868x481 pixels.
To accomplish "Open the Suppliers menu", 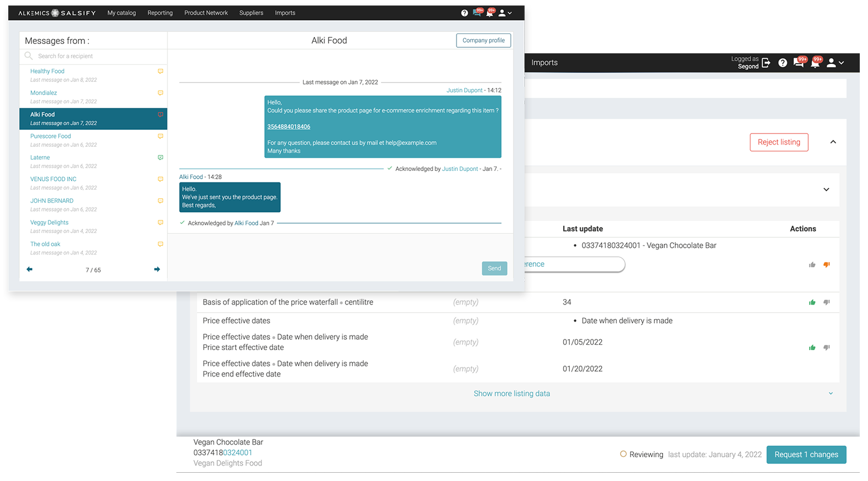I will pos(251,13).
